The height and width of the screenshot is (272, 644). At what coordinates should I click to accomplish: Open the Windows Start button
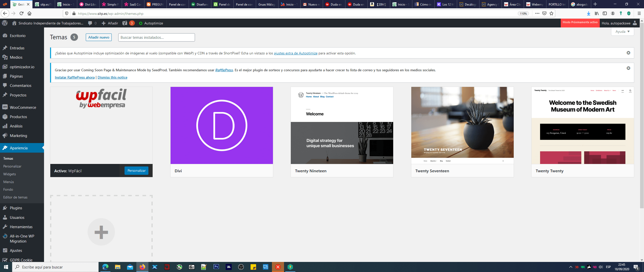(6, 267)
